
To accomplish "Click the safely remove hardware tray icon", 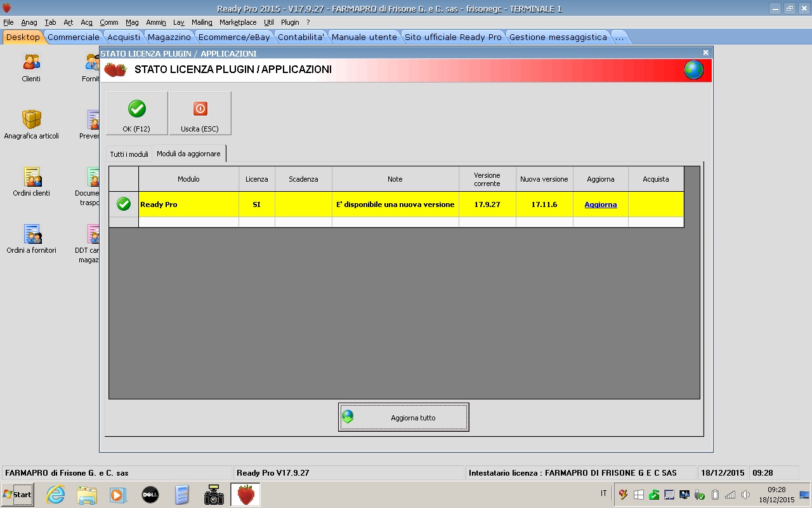I will (700, 495).
